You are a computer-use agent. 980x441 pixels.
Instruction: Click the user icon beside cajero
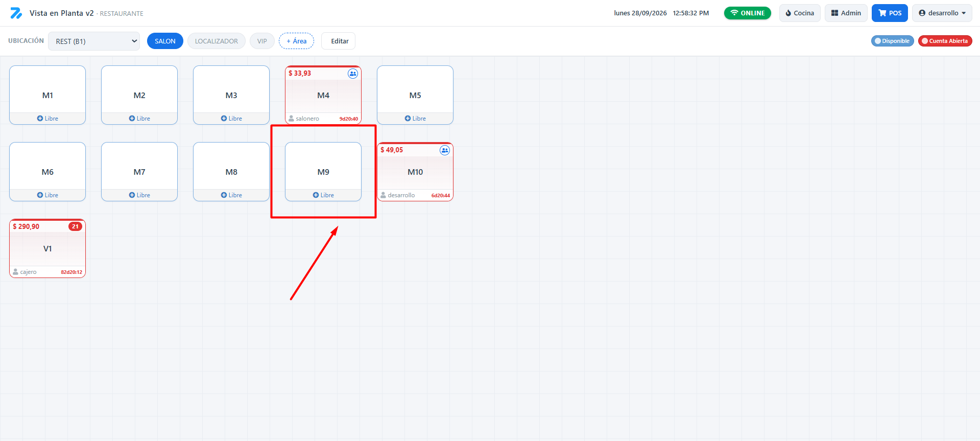tap(15, 272)
